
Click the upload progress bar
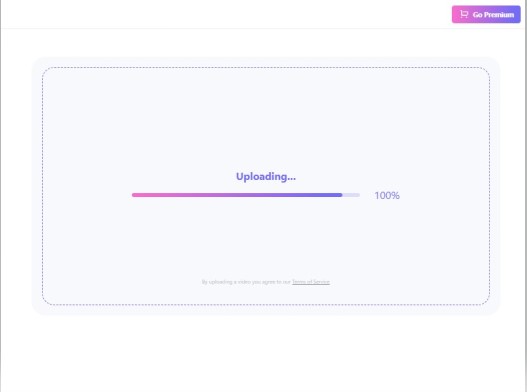(246, 195)
